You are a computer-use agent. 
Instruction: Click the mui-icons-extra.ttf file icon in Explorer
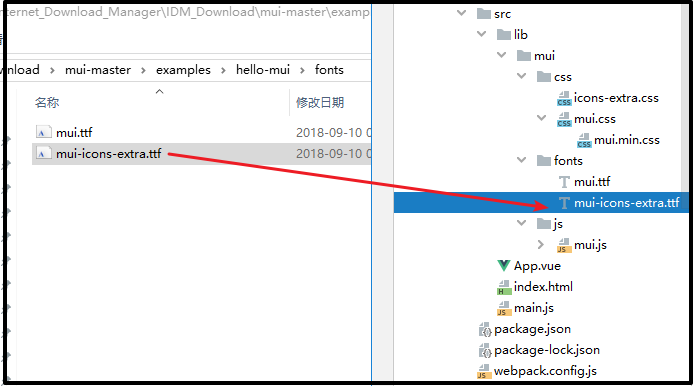click(x=43, y=153)
